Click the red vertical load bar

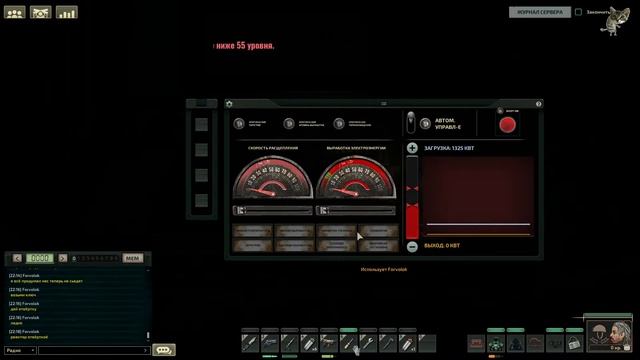click(x=412, y=198)
